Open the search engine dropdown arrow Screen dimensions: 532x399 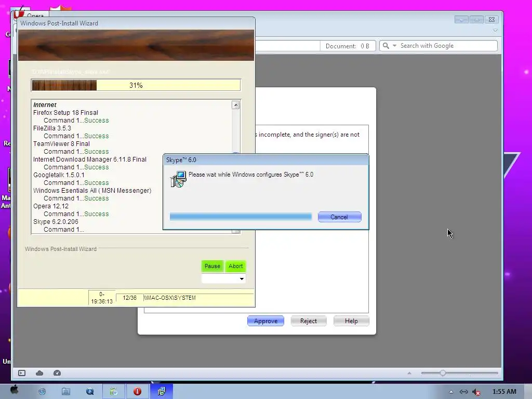[394, 46]
